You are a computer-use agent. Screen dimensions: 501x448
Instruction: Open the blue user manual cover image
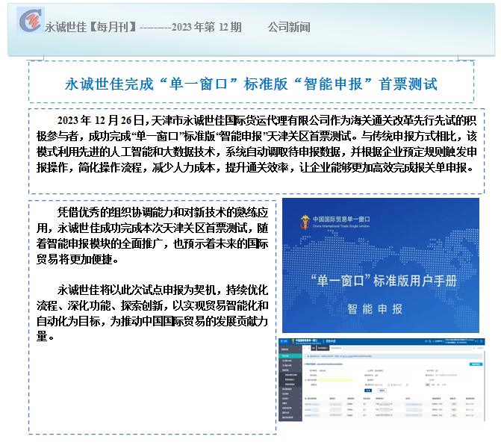click(x=380, y=265)
